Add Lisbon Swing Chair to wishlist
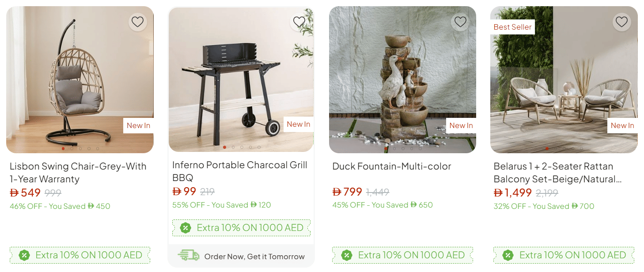The height and width of the screenshot is (272, 644). [138, 22]
